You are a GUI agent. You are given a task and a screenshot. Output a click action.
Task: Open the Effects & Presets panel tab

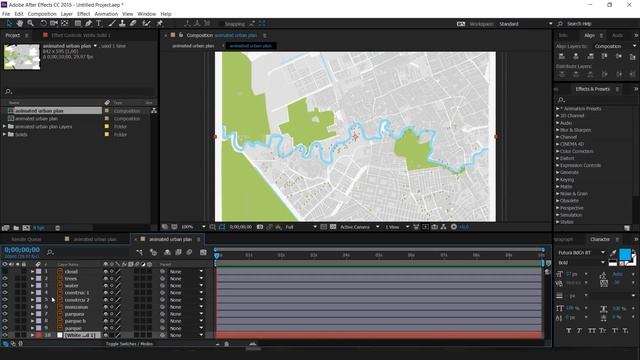point(592,89)
